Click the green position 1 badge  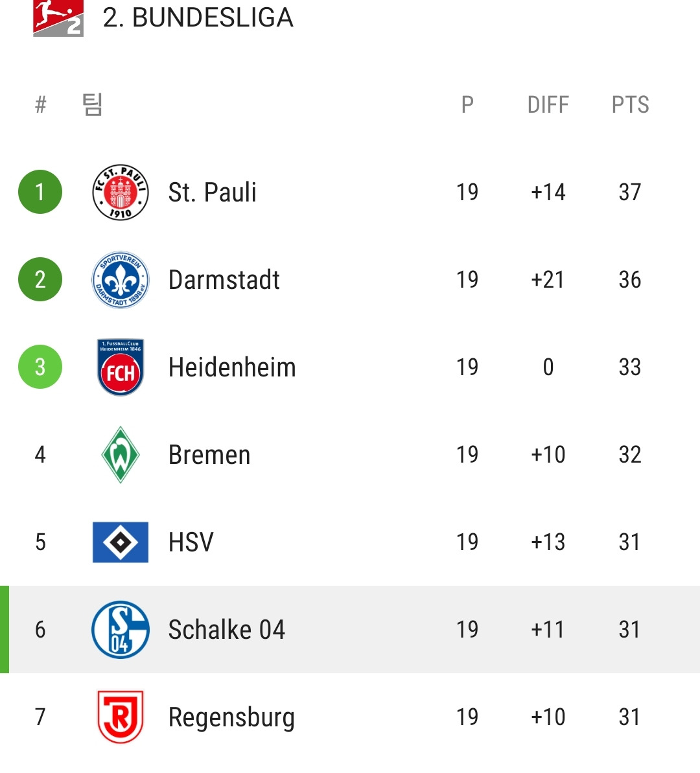click(x=40, y=192)
